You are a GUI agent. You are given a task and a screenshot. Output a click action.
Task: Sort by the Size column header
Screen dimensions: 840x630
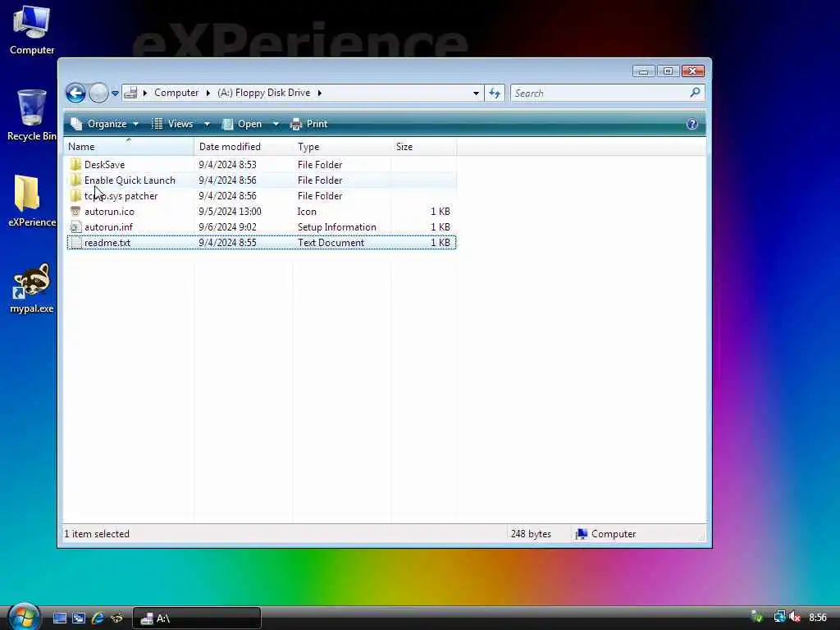(x=424, y=147)
